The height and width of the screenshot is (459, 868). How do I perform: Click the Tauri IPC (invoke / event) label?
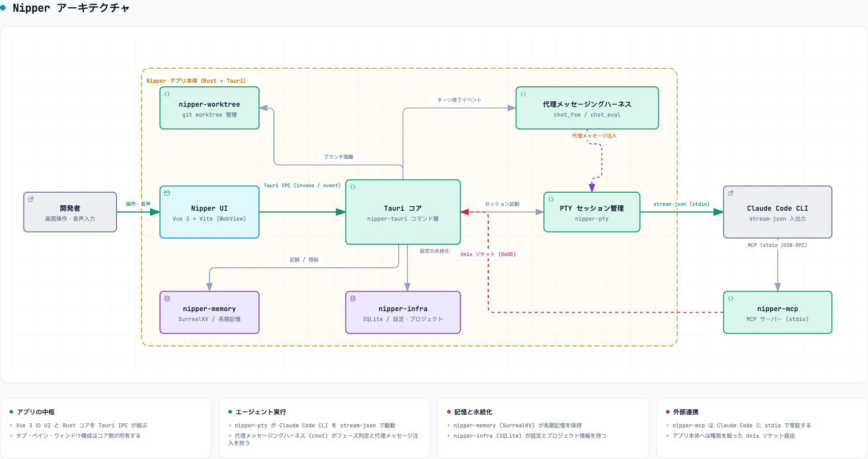tap(302, 185)
